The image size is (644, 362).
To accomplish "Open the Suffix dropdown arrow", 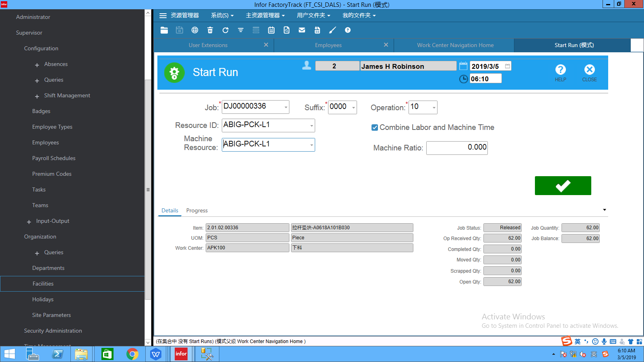I will click(x=353, y=107).
